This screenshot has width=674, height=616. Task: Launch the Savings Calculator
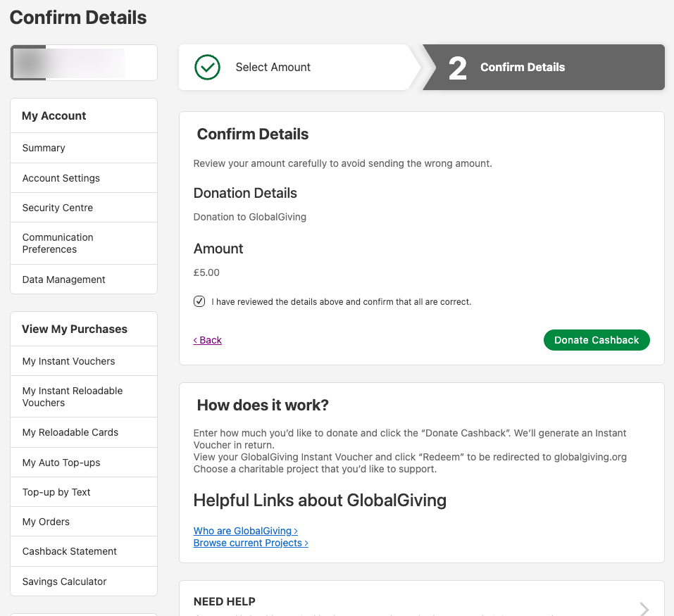pyautogui.click(x=65, y=582)
